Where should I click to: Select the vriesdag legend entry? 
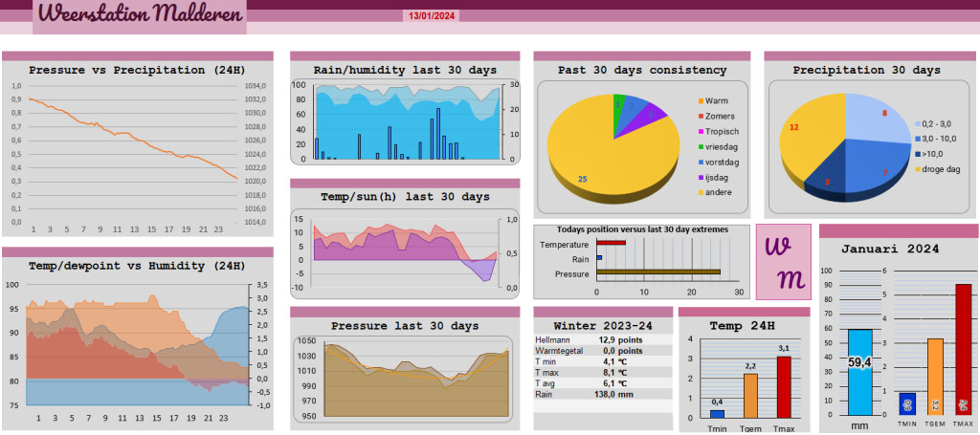click(x=718, y=146)
